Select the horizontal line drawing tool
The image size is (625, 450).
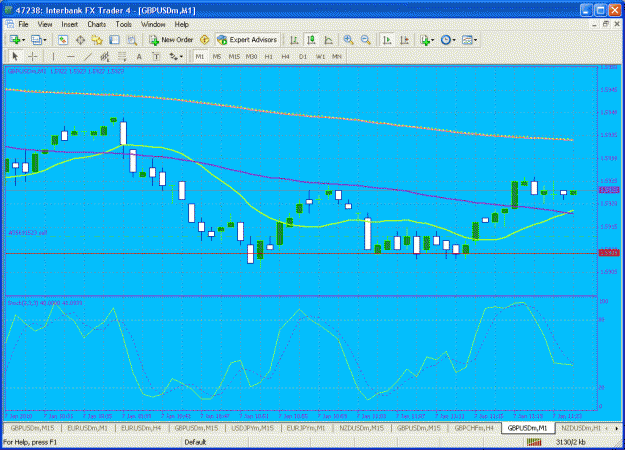click(x=71, y=57)
